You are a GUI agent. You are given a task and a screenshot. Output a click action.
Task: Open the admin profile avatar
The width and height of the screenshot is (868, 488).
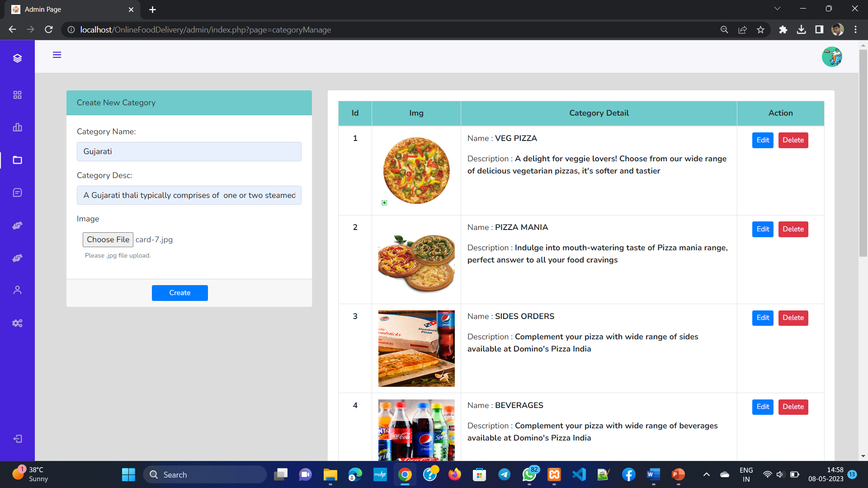pos(832,57)
